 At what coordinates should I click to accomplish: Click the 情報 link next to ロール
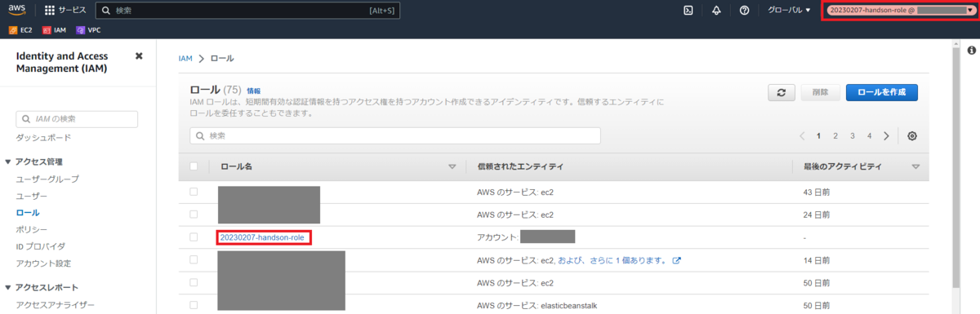254,91
